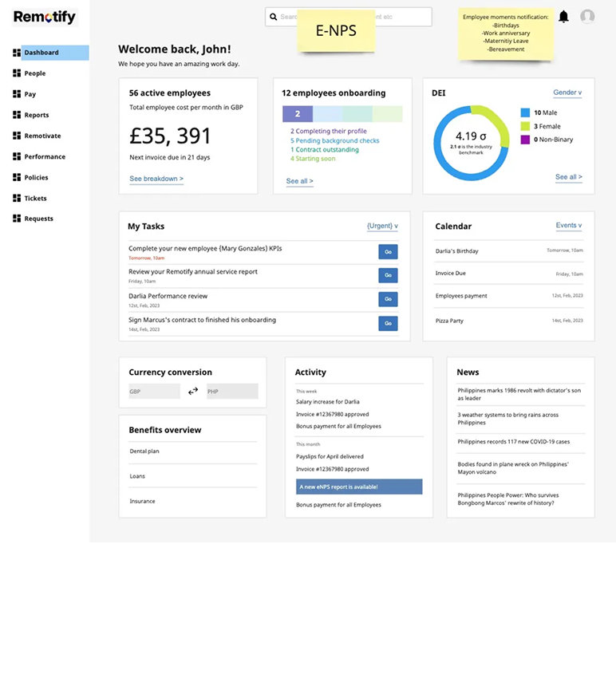616x674 pixels.
Task: Go to the People section
Action: (35, 73)
